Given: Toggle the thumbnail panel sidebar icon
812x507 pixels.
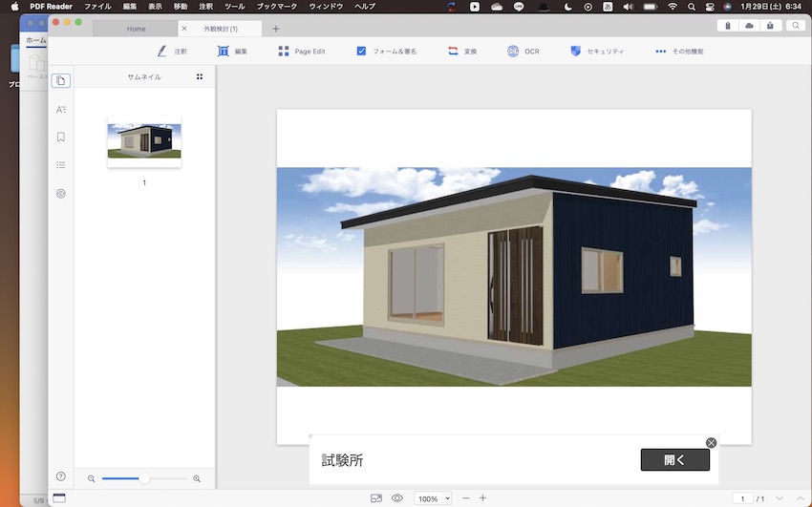Looking at the screenshot, I should (61, 81).
